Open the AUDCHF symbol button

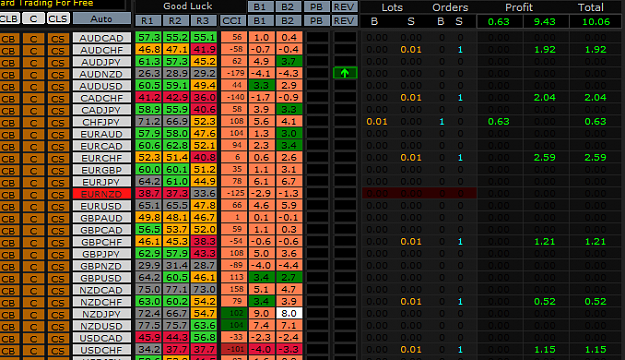pos(102,50)
